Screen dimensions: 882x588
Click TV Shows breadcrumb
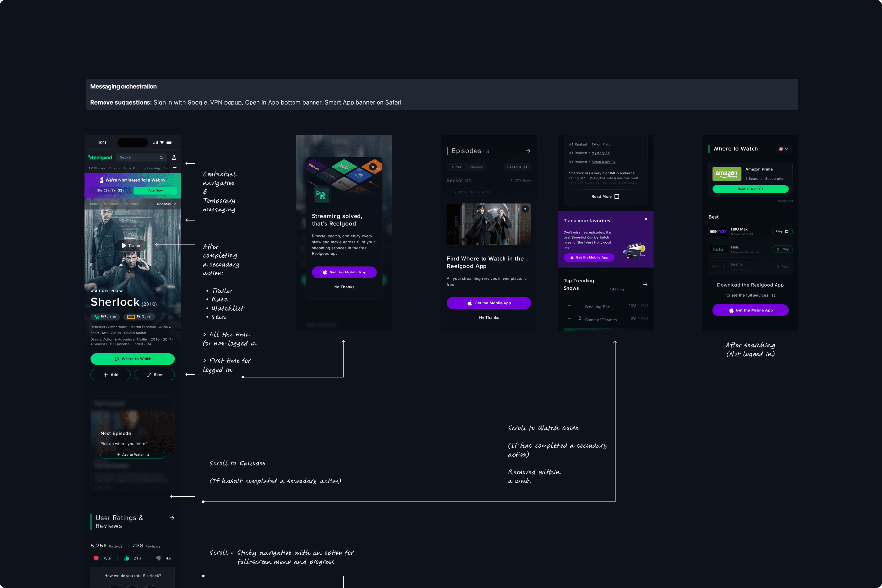(x=111, y=204)
